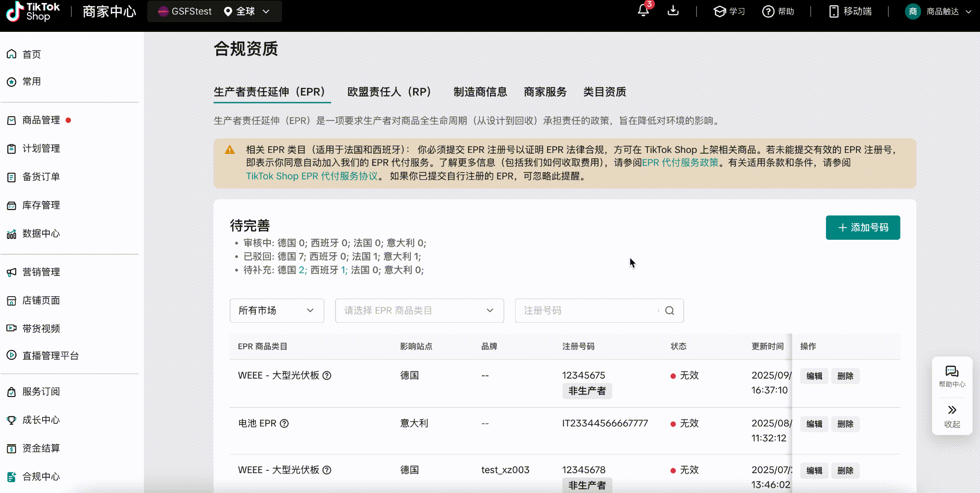Click 编辑 for the 电池 EPR row
The height and width of the screenshot is (493, 980).
point(814,424)
